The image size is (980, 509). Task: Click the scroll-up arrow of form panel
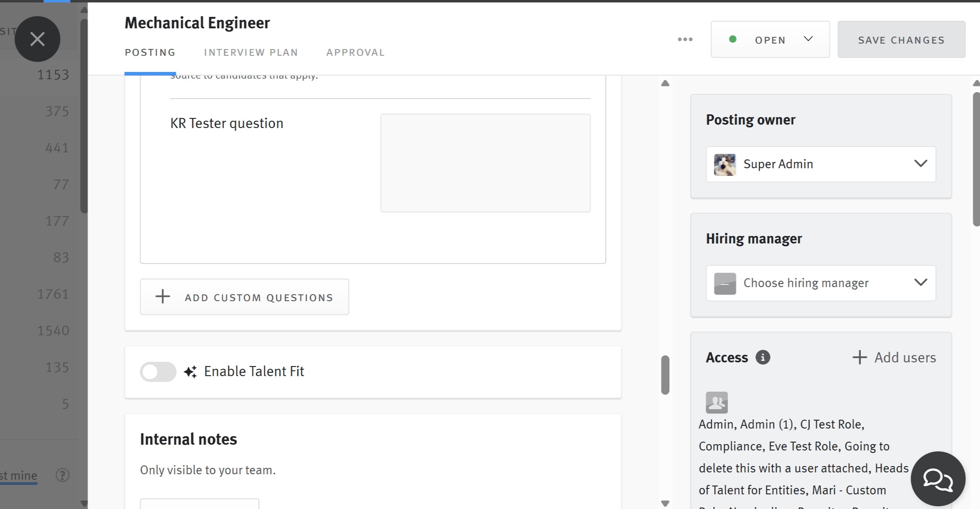pos(665,83)
